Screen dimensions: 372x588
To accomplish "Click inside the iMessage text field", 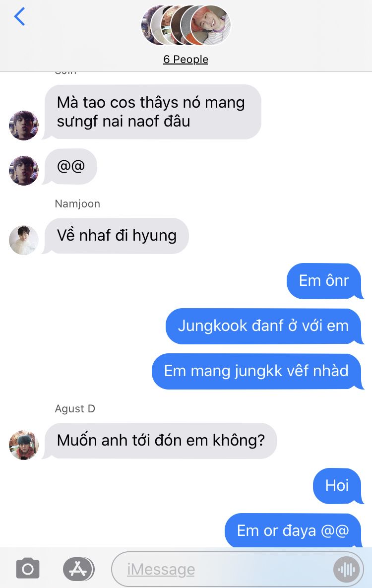I will [238, 569].
